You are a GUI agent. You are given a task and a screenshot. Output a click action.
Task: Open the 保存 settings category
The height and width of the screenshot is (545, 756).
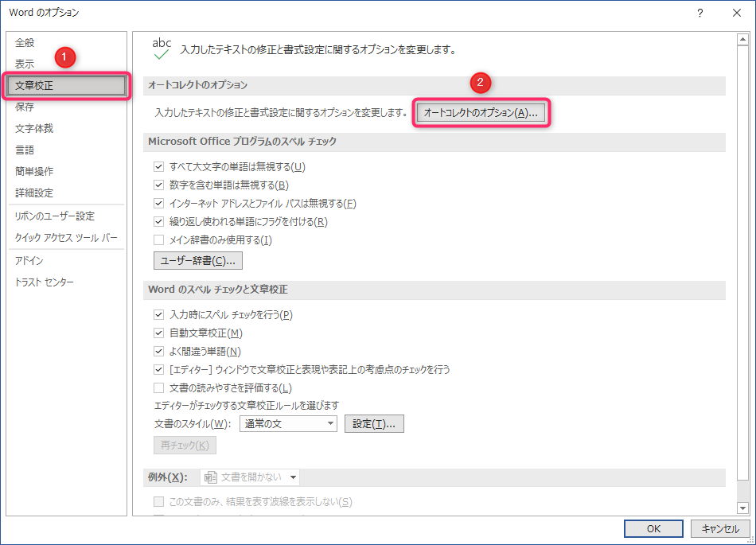[x=25, y=107]
